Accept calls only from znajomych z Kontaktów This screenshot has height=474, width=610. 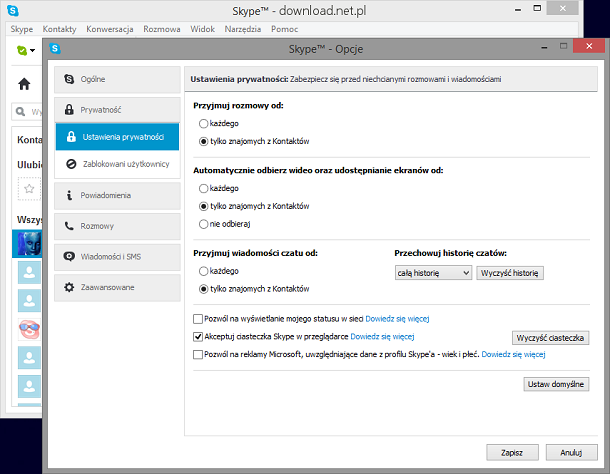[x=203, y=142]
